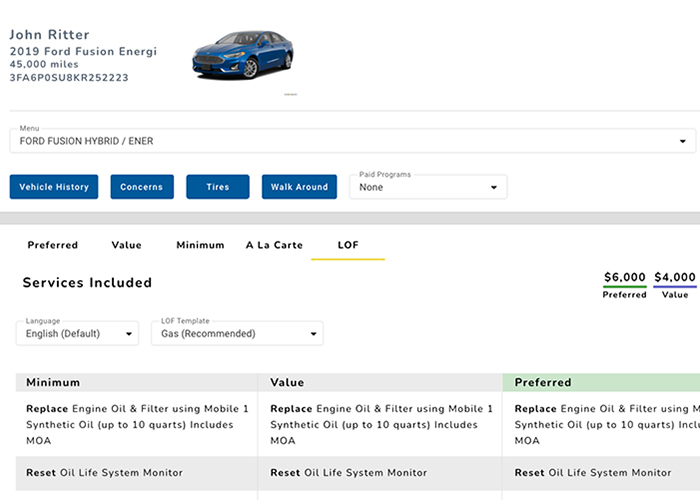
Task: Select the LOF tab
Action: click(x=348, y=245)
